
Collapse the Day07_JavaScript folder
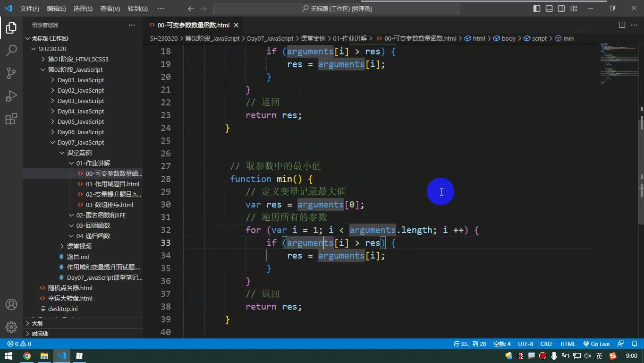pos(83,142)
